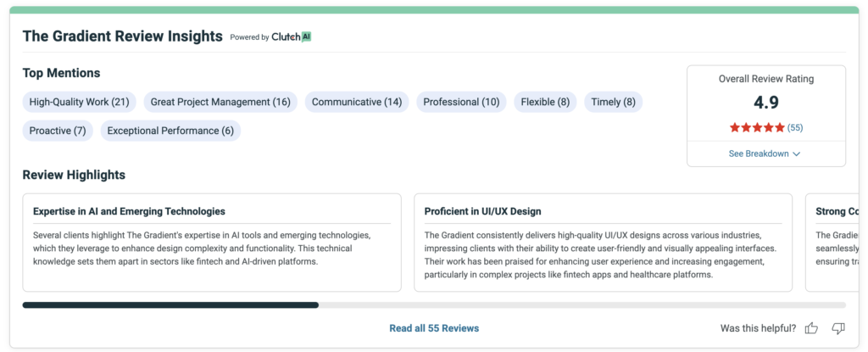
Task: Select the Timely (8) mention tag
Action: [x=613, y=103]
